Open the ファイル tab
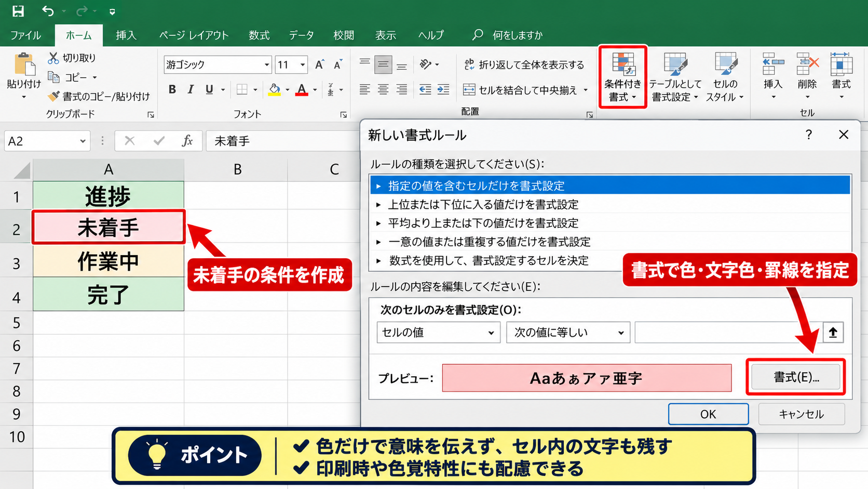 point(25,35)
